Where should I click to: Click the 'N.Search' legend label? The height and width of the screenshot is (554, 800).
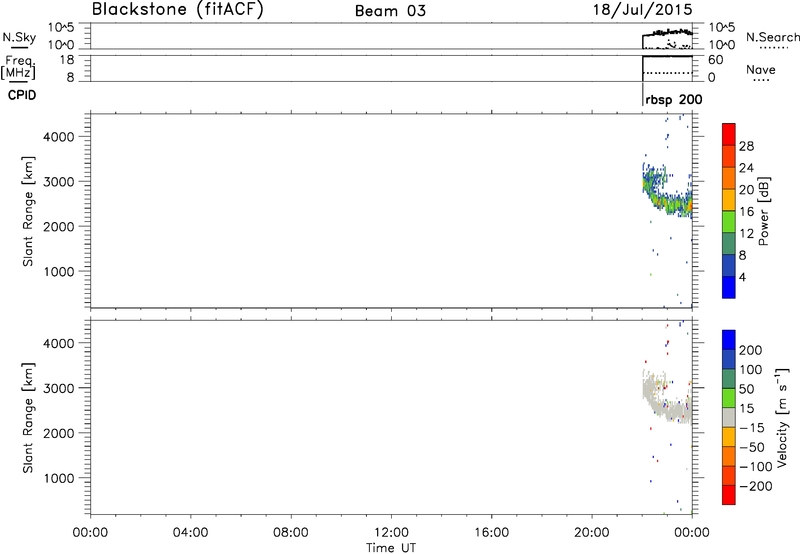click(x=772, y=37)
